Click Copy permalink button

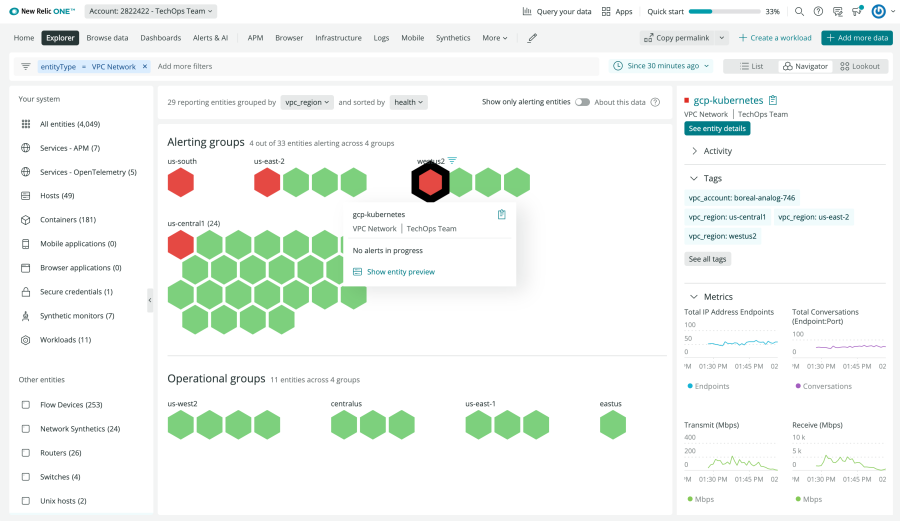[x=677, y=38]
